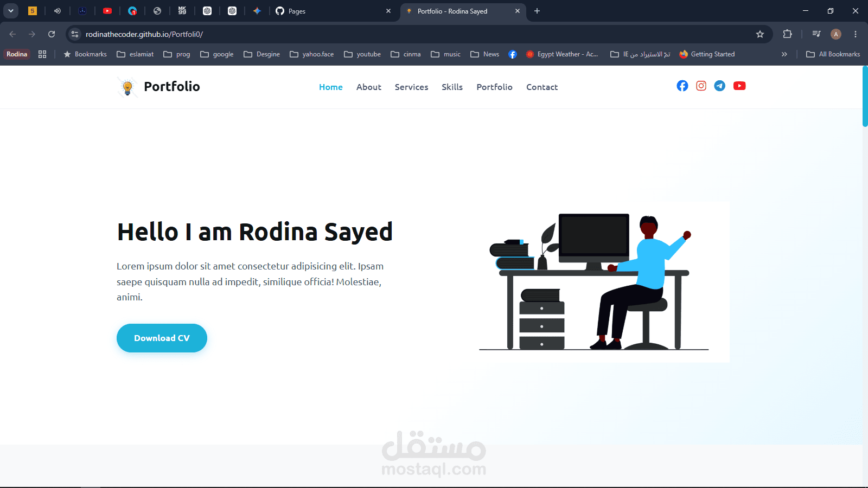Screen dimensions: 868x488
Task: Open the youtube bookmarks folder
Action: 362,54
